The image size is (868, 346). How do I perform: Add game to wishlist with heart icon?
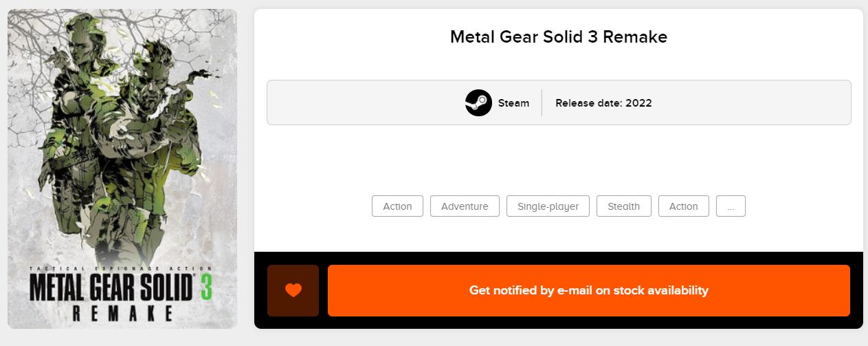(293, 290)
